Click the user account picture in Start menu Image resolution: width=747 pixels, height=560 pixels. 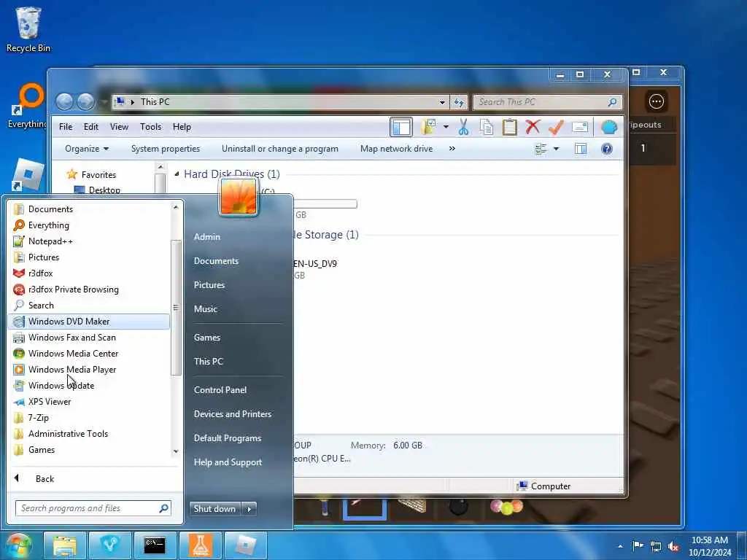[x=239, y=197]
